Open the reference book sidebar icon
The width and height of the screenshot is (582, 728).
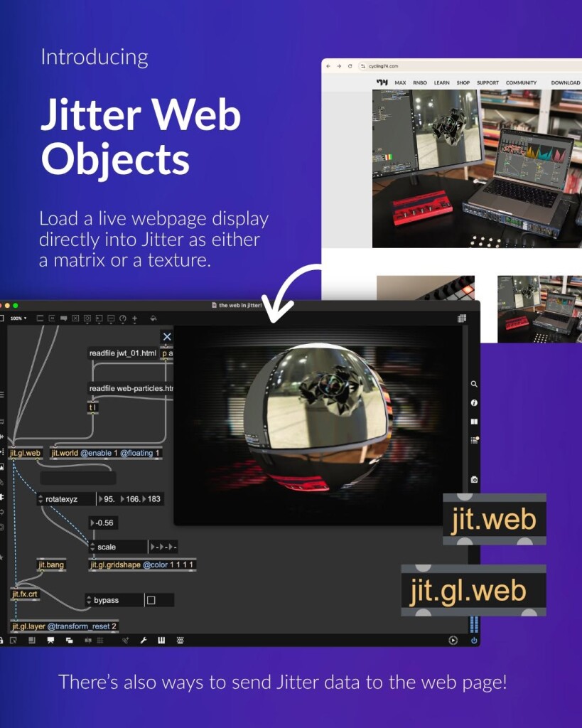474,422
